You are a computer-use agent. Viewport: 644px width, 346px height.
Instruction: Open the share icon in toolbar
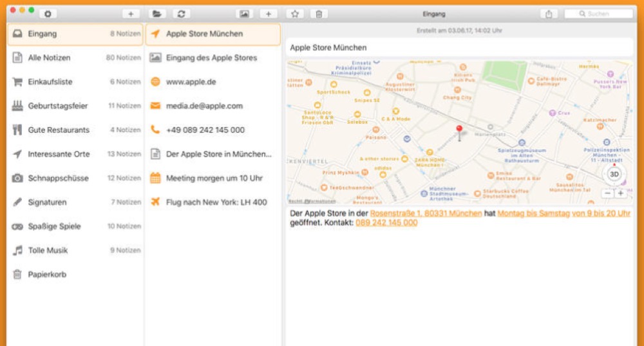click(x=548, y=14)
